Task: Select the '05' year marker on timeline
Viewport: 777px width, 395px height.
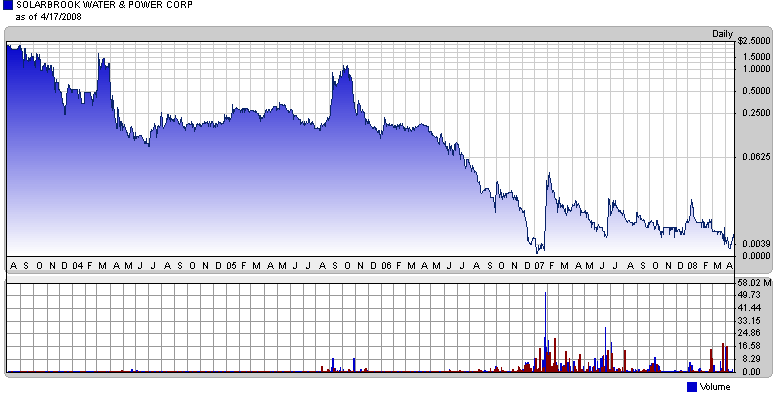Action: click(x=231, y=266)
